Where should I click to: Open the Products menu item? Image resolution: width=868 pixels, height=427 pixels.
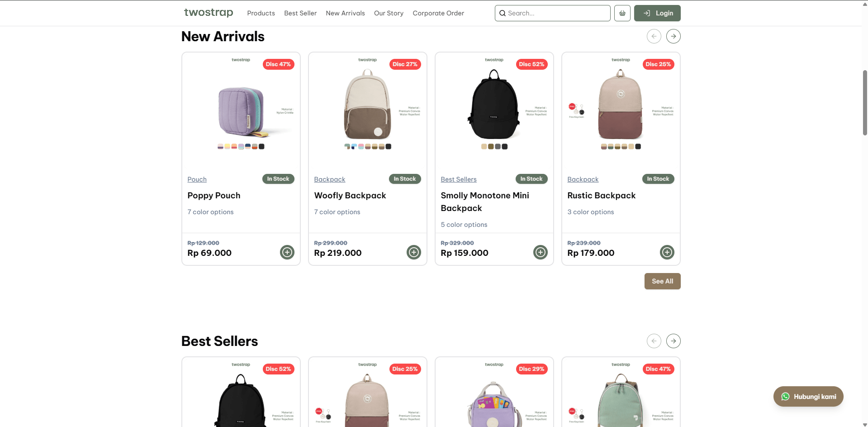coord(261,13)
